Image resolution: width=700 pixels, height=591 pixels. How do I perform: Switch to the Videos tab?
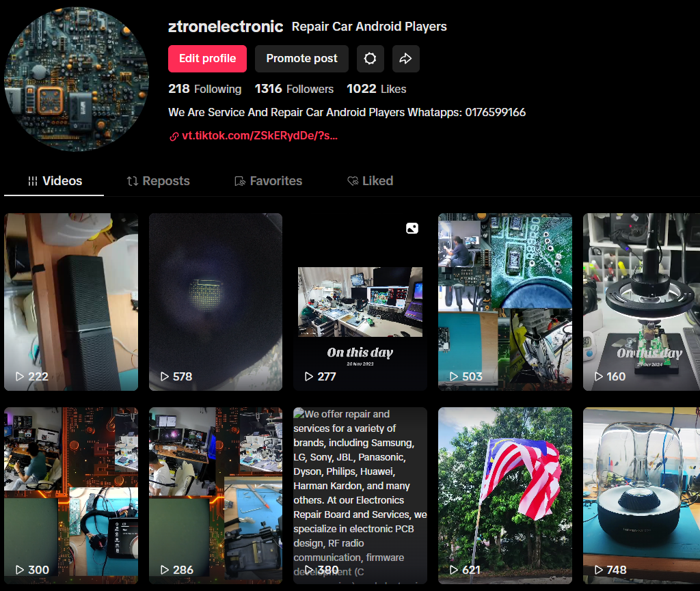55,181
